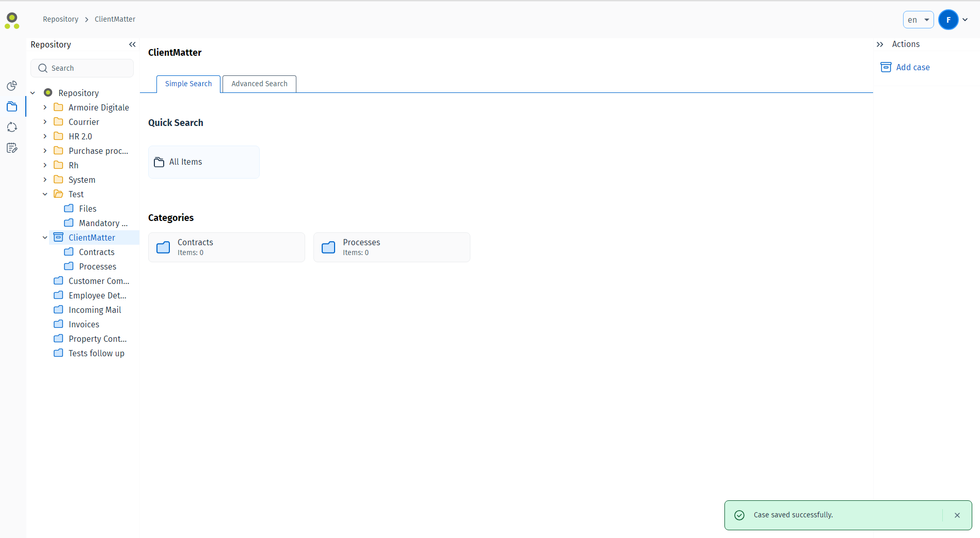Click Repository in the breadcrumb

(60, 19)
